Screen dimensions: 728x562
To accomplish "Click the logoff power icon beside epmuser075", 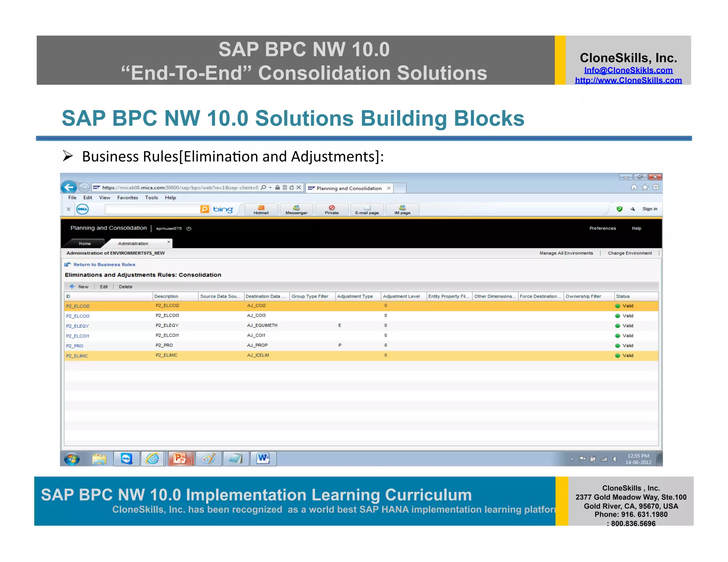I will [x=189, y=228].
